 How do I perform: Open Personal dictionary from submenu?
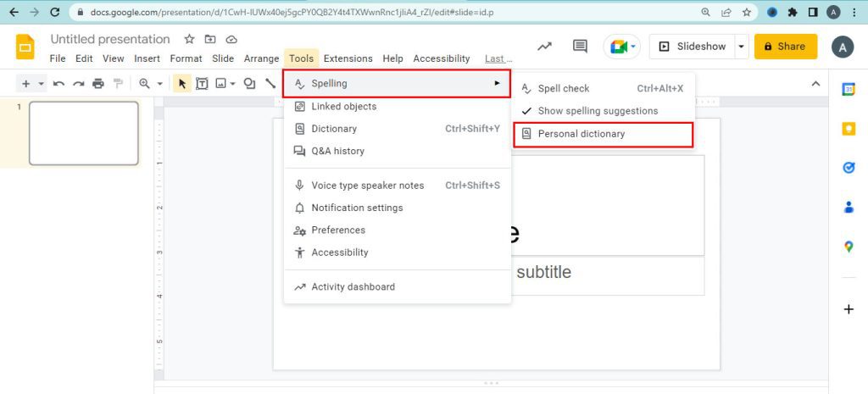pyautogui.click(x=581, y=134)
